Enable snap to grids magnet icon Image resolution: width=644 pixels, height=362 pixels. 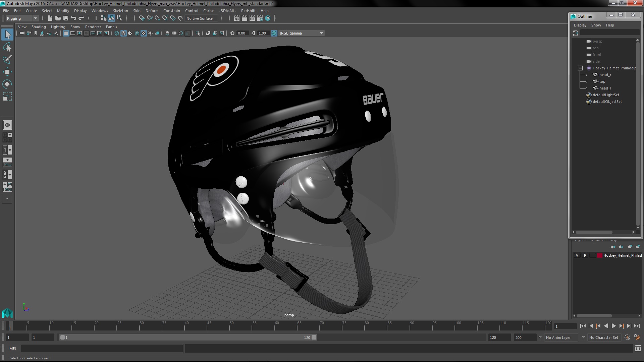142,18
